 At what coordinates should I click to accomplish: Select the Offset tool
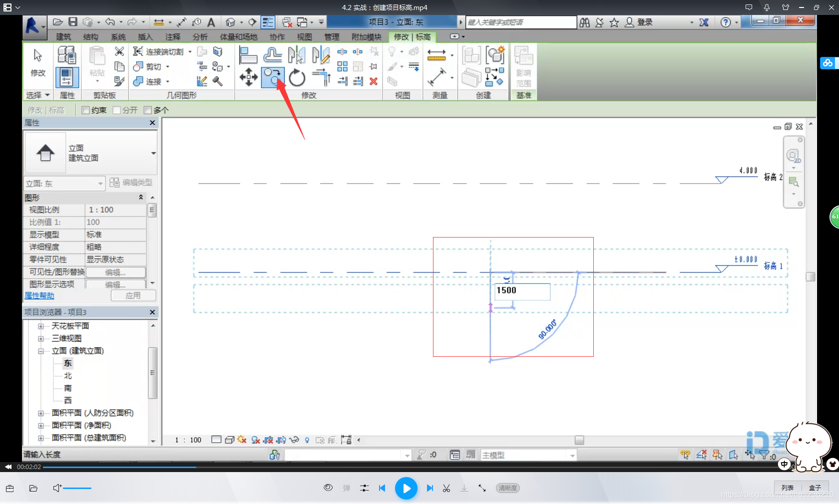tap(273, 55)
